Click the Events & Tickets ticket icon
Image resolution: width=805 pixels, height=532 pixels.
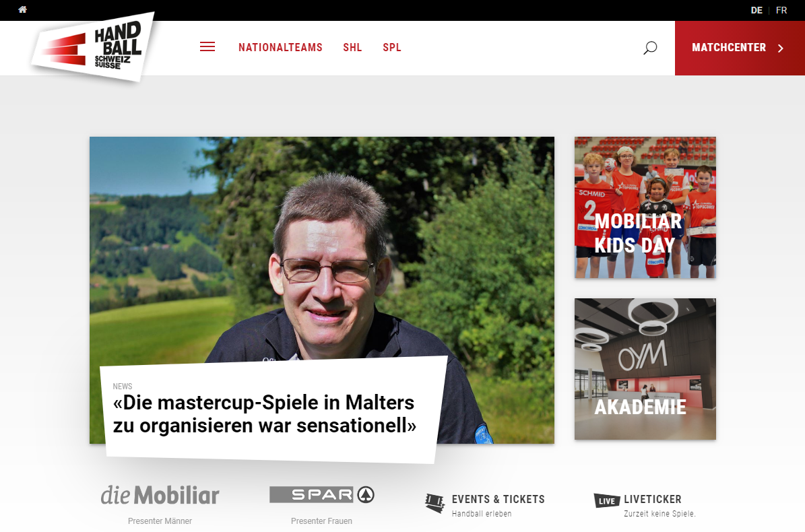[435, 503]
